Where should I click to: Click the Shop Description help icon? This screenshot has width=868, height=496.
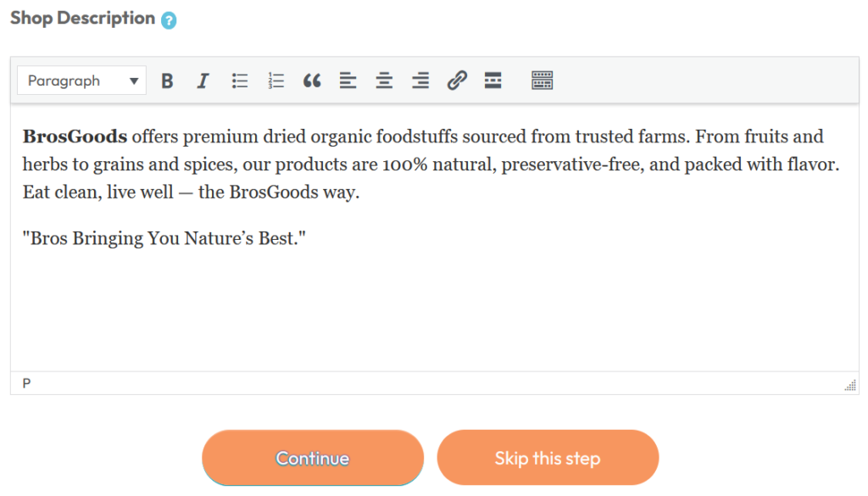point(169,20)
